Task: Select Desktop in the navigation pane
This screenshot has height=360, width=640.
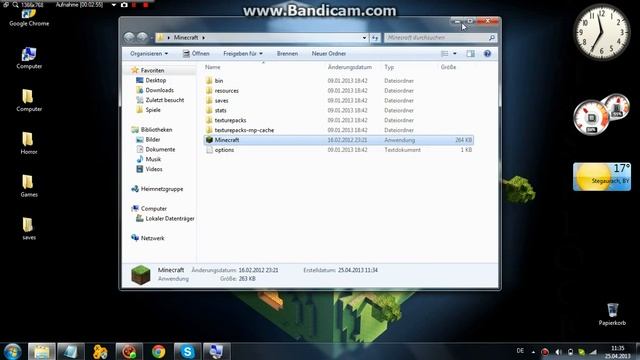Action: (x=156, y=80)
